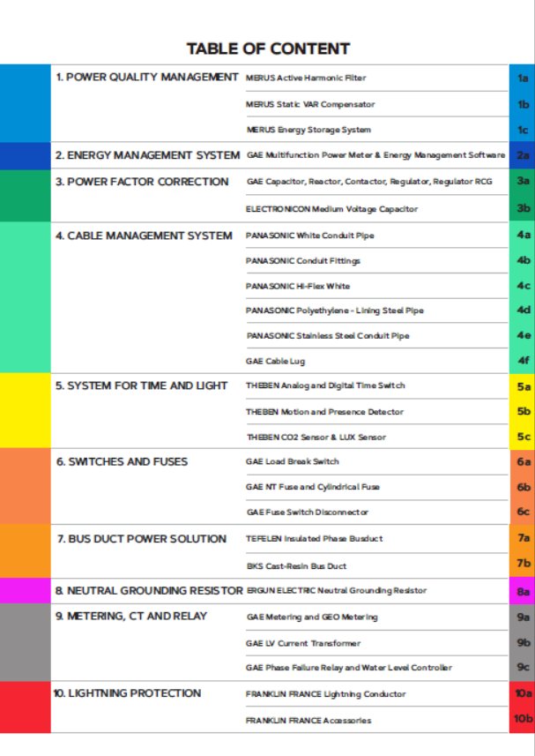The width and height of the screenshot is (535, 756).
Task: Open the THEBEN Motion and Presence Detector entry
Action: (324, 412)
